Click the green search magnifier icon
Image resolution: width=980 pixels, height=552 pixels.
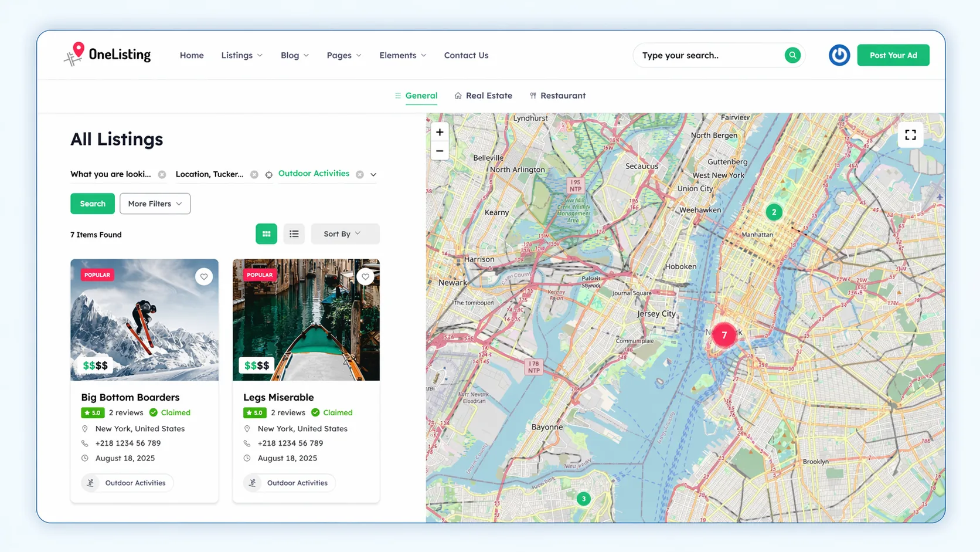click(792, 55)
